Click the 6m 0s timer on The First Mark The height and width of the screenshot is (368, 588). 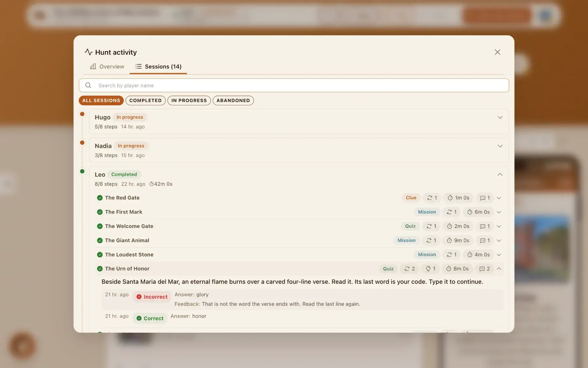[479, 212]
